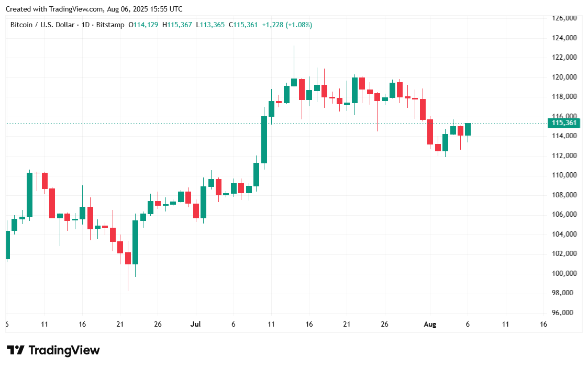The height and width of the screenshot is (368, 588).
Task: Select the Aug label on the time axis
Action: pyautogui.click(x=430, y=325)
